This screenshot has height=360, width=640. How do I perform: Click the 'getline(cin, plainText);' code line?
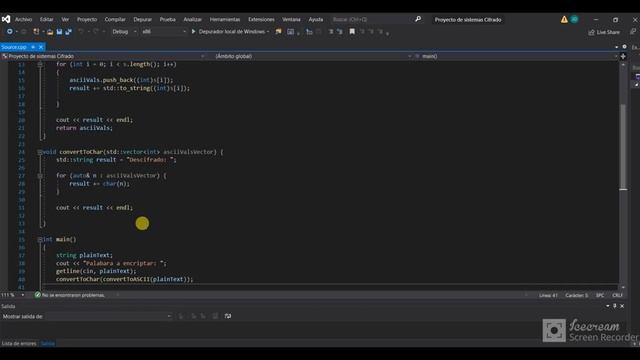coord(96,271)
